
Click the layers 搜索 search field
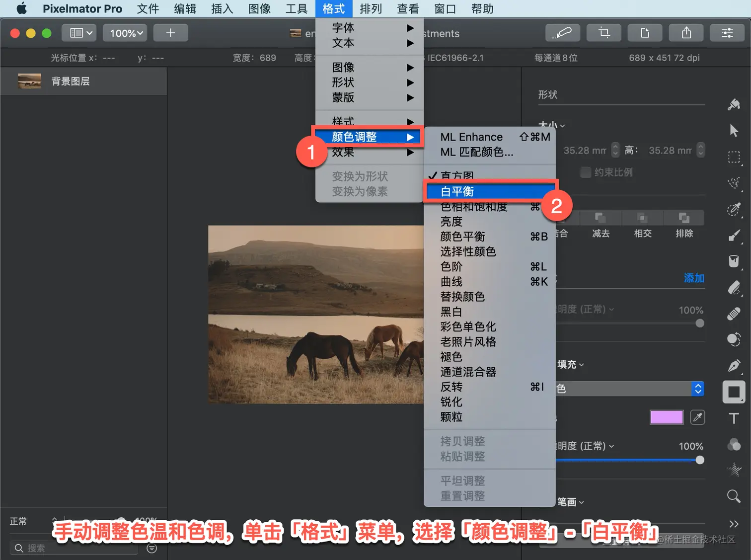point(75,548)
